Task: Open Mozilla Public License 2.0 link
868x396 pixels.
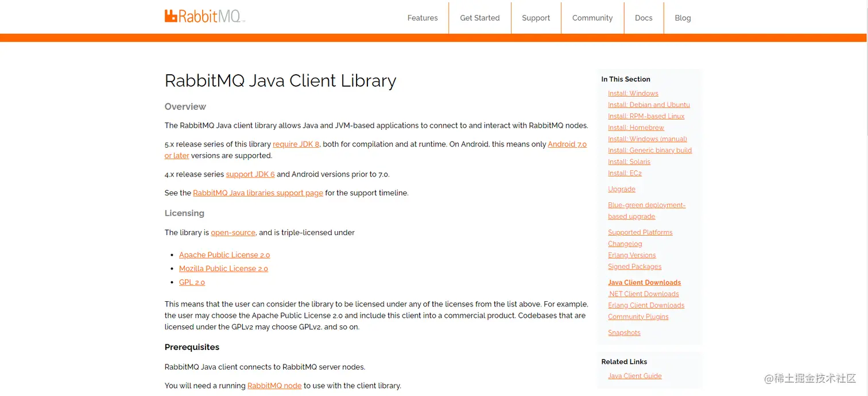Action: pyautogui.click(x=223, y=268)
